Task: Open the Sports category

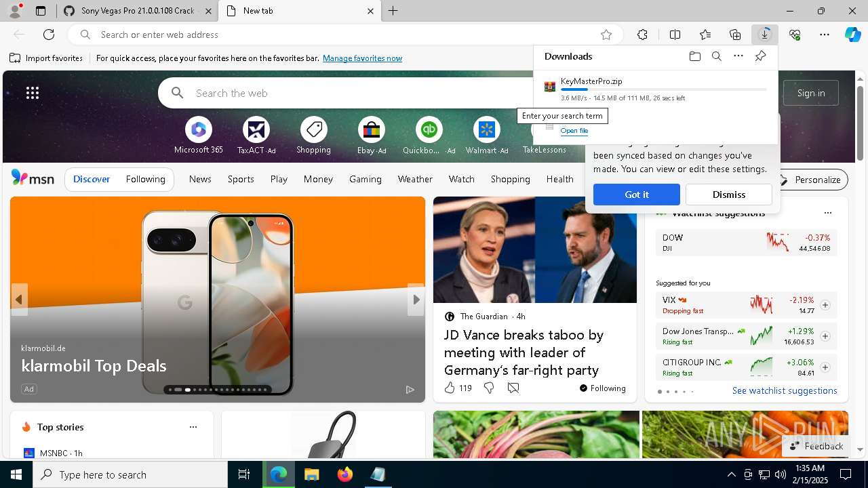Action: tap(241, 179)
